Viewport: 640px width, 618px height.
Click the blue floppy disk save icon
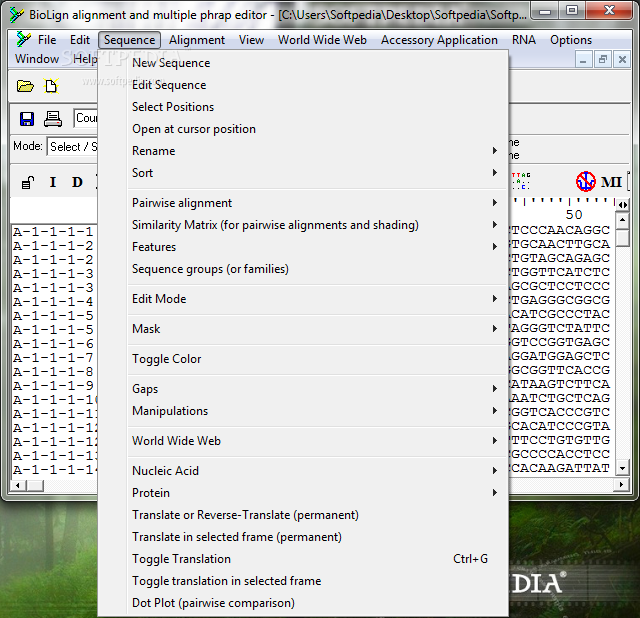pyautogui.click(x=27, y=119)
